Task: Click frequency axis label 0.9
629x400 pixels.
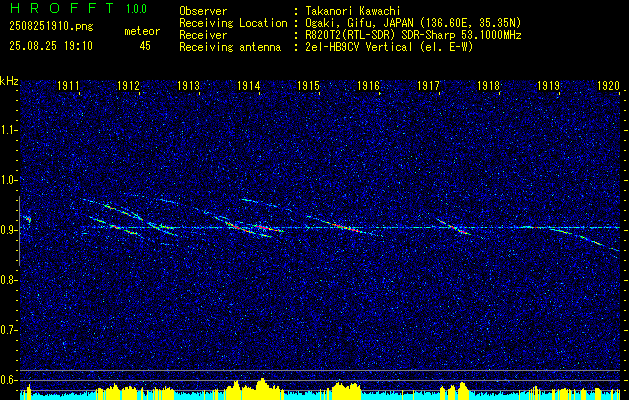Action: point(7,230)
